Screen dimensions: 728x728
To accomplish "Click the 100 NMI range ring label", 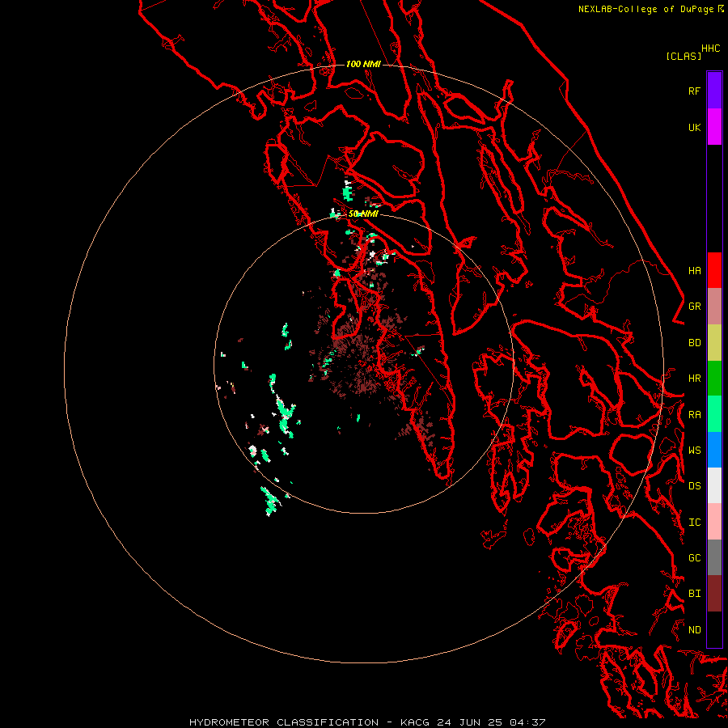I will click(363, 64).
